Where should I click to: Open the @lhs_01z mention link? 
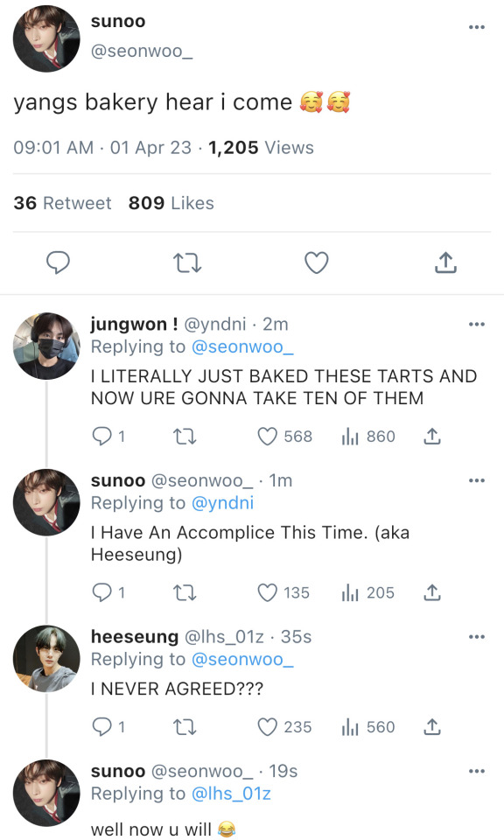[x=231, y=794]
